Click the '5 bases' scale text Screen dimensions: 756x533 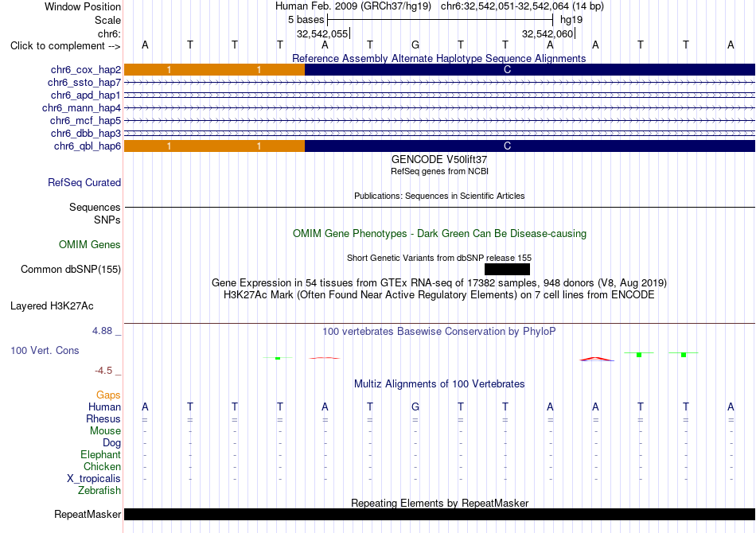point(306,20)
